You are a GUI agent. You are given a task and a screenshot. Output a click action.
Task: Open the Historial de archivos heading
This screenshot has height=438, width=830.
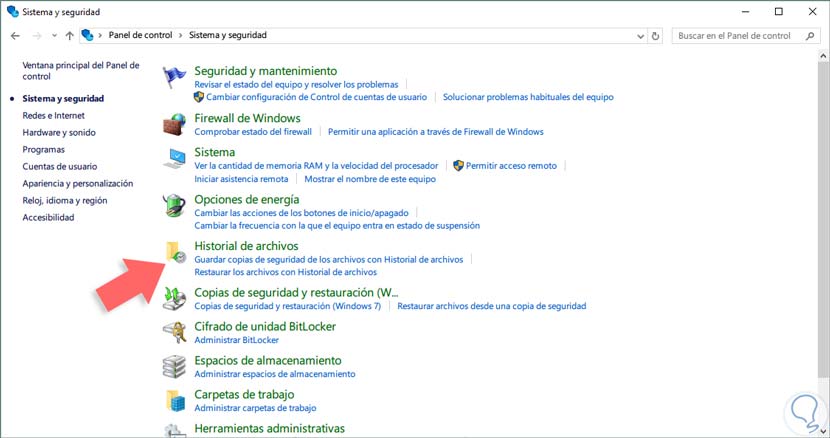pos(246,246)
